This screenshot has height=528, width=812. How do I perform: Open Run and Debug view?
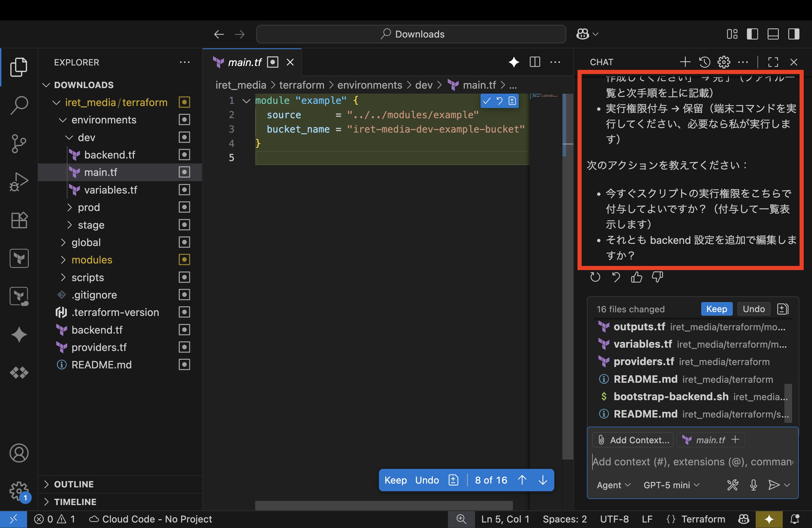[x=19, y=182]
